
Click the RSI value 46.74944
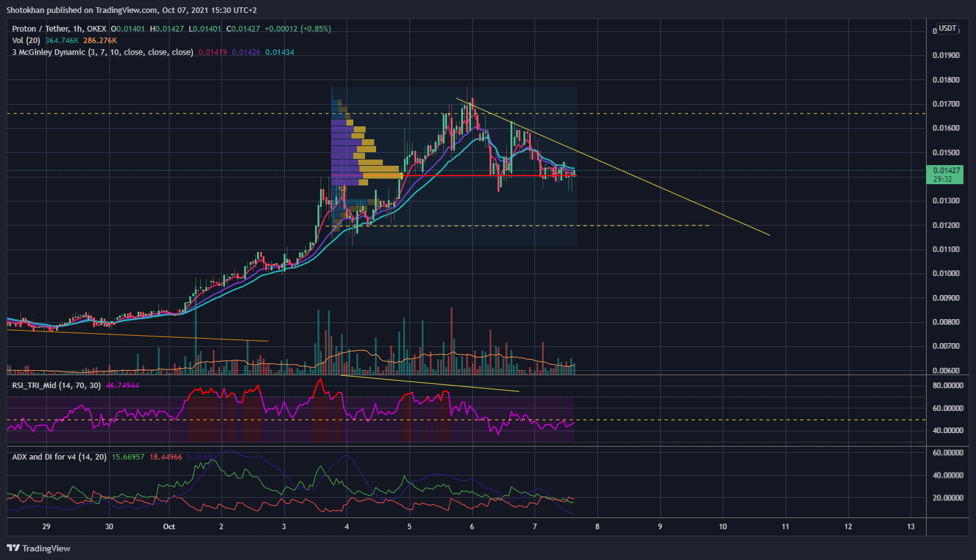122,385
